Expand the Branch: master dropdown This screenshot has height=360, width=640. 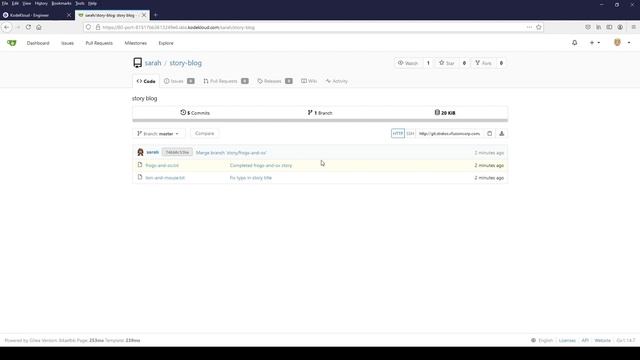click(x=158, y=133)
